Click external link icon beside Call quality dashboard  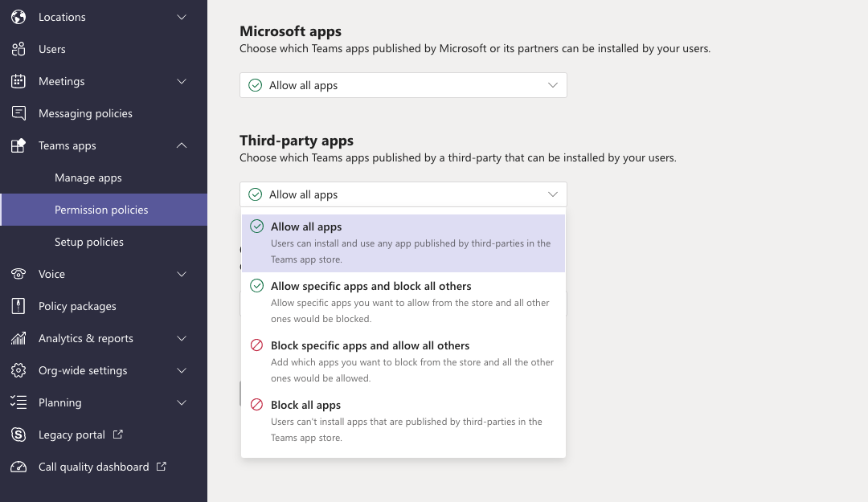point(161,467)
